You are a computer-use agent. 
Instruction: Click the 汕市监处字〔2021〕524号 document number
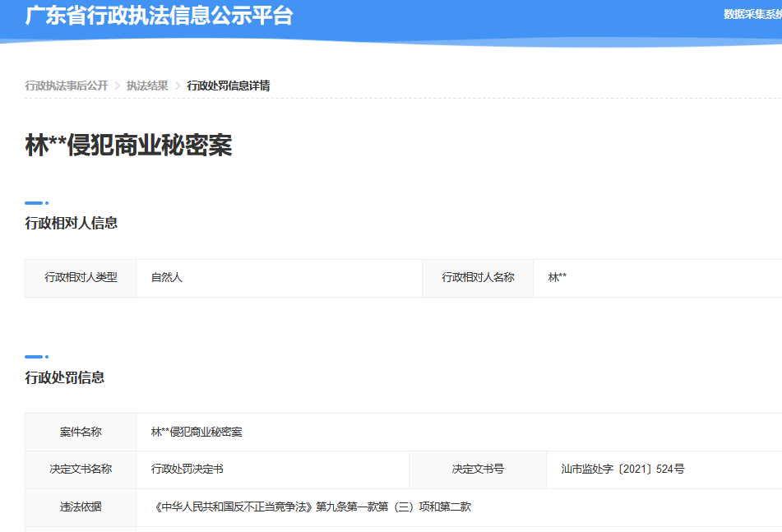[623, 470]
